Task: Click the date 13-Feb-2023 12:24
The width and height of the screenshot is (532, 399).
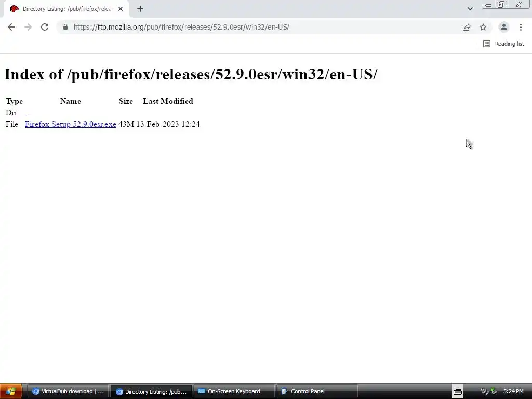Action: pos(168,124)
